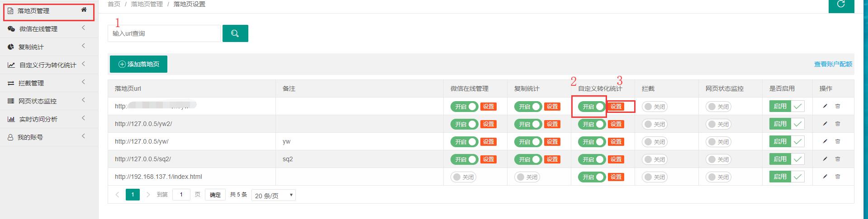The height and width of the screenshot is (219, 868).
Task: Delete the 192.168.137.1/index.html row via trash icon
Action: pos(837,177)
